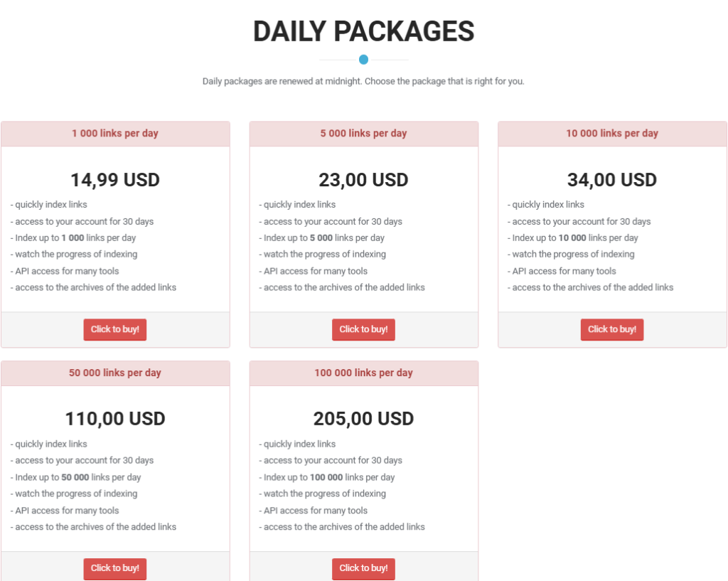Click the '10 000 links per day' title
Screen dimensions: 728x581
click(x=612, y=134)
